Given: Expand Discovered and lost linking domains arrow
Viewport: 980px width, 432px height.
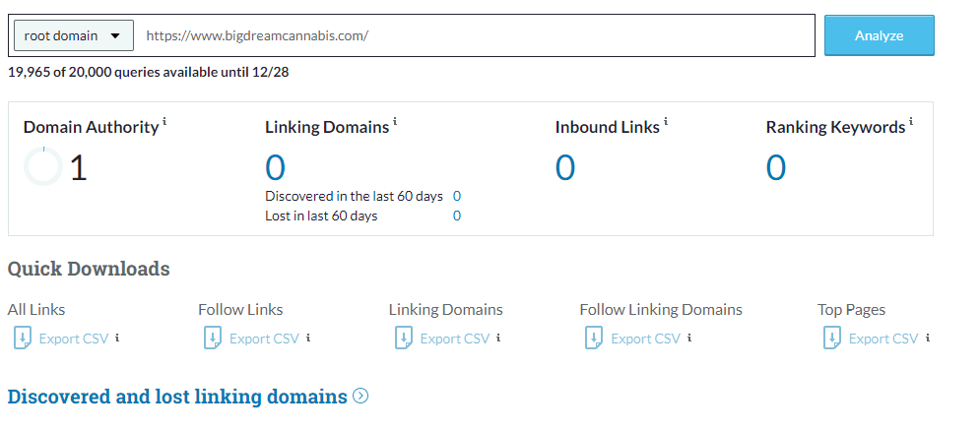Looking at the screenshot, I should tap(360, 396).
